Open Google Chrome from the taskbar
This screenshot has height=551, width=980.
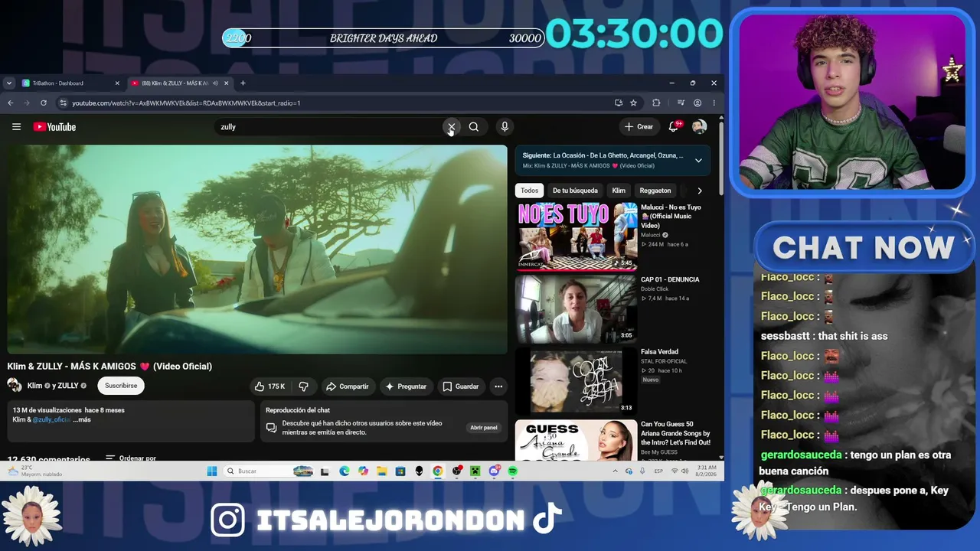[x=438, y=471]
